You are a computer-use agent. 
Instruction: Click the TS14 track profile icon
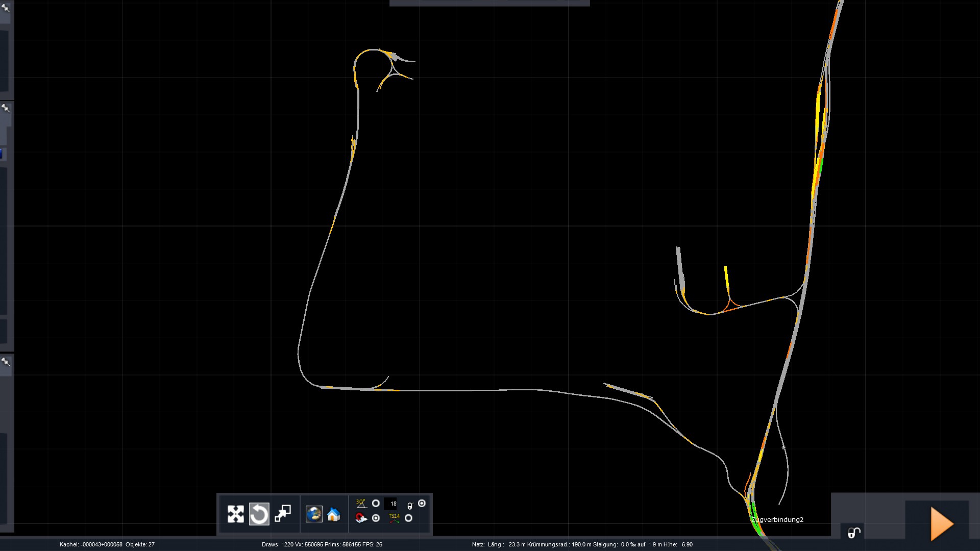tap(394, 518)
